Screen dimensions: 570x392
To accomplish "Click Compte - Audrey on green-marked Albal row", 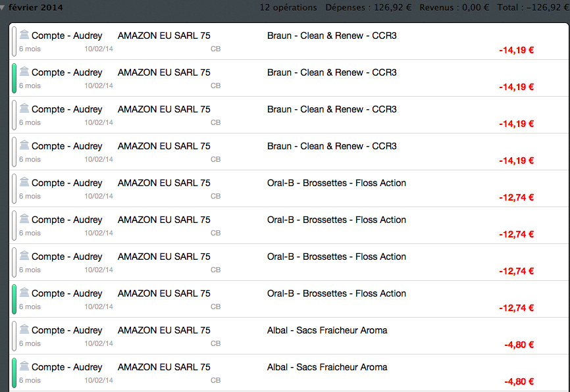I will [67, 367].
